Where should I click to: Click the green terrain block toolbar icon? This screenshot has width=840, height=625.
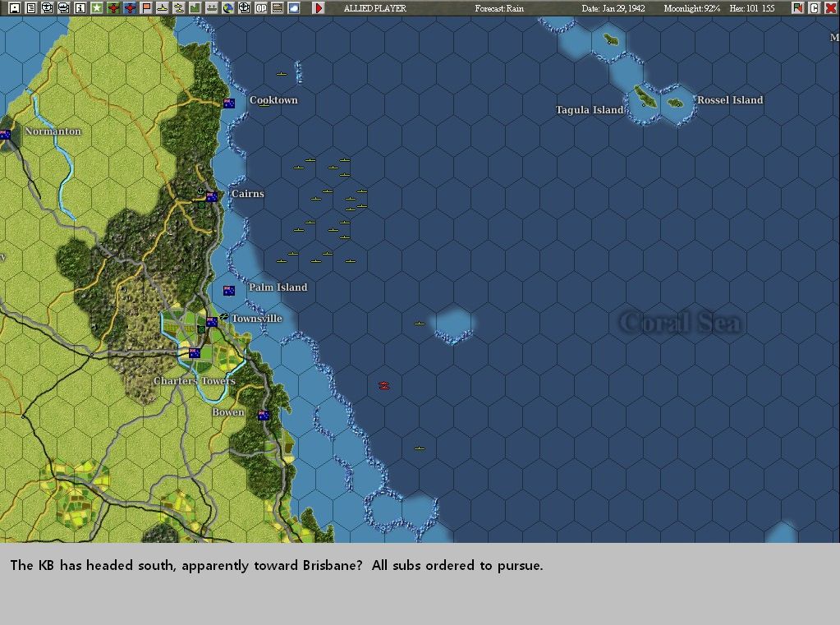click(195, 8)
